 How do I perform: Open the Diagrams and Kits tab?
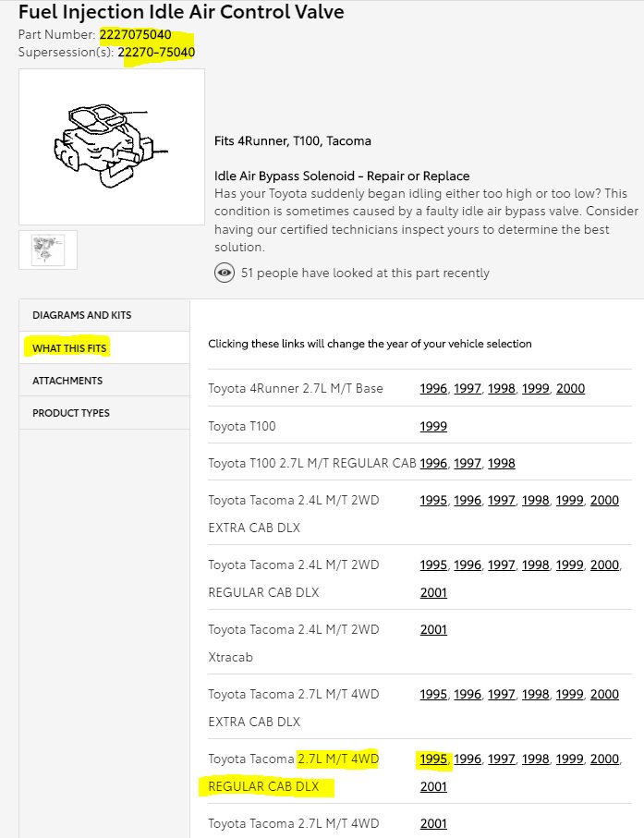pyautogui.click(x=81, y=315)
